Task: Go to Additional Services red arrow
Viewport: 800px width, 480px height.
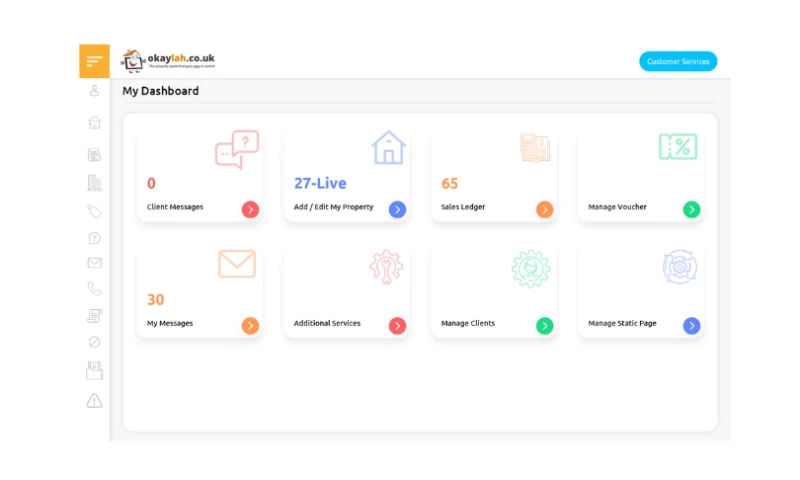Action: coord(397,325)
